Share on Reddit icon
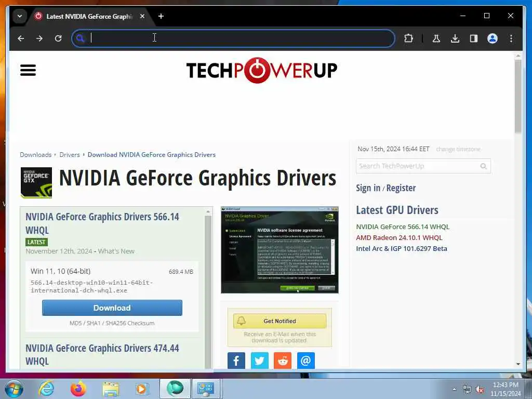532x399 pixels. click(x=283, y=361)
